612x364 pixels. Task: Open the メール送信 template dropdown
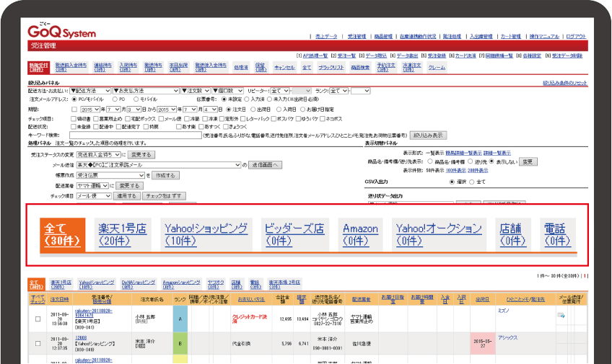[x=159, y=165]
